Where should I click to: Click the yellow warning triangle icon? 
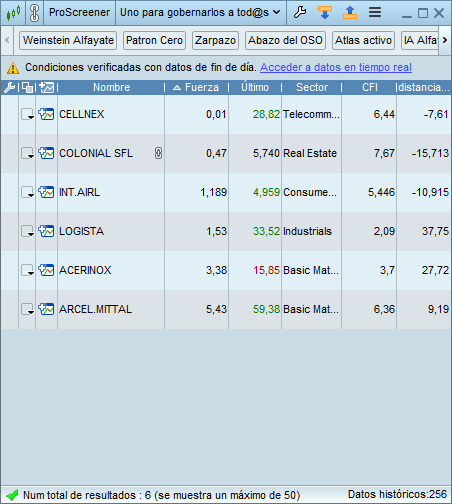tap(13, 68)
